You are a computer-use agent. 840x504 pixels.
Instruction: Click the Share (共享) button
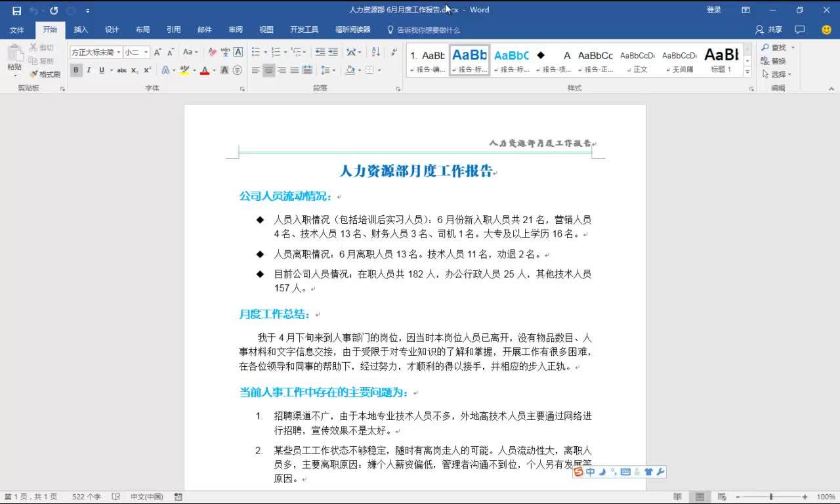click(x=769, y=30)
